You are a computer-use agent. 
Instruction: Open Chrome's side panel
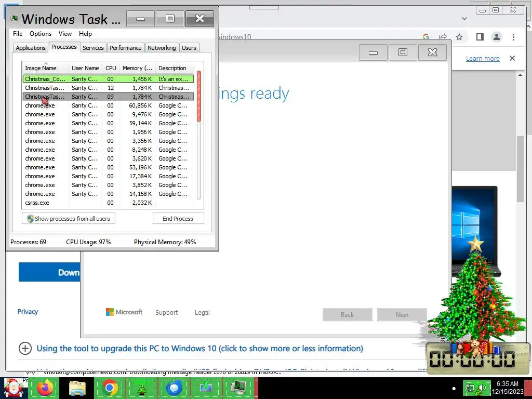coord(480,37)
